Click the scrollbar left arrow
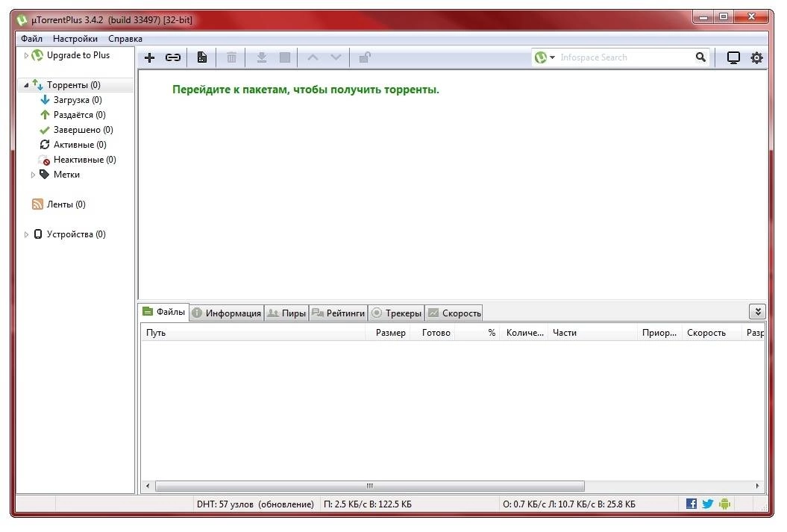This screenshot has width=787, height=532. pyautogui.click(x=148, y=486)
